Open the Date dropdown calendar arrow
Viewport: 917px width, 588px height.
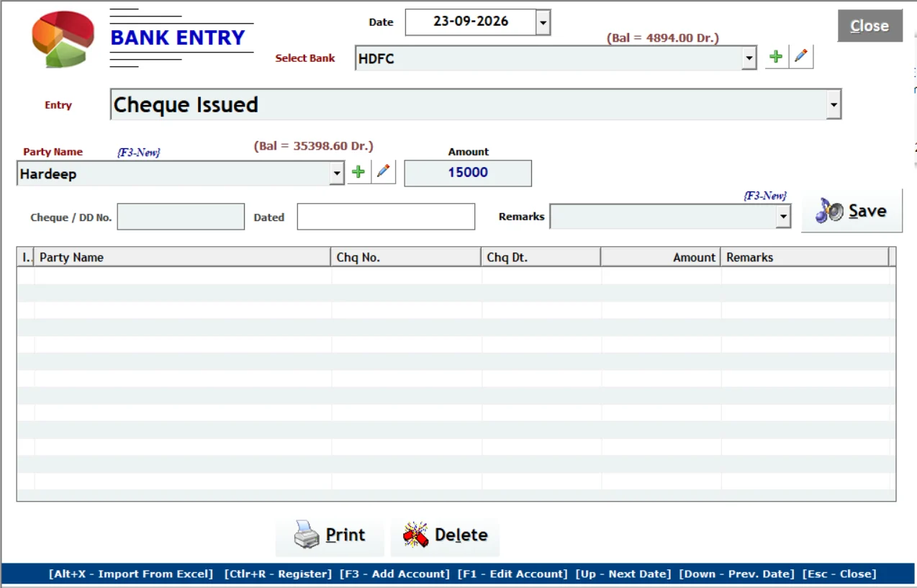543,22
